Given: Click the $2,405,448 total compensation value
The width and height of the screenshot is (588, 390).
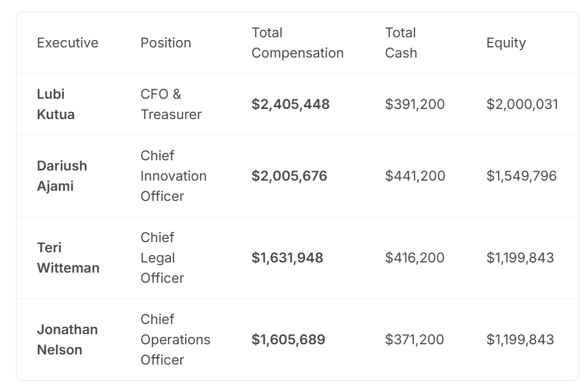Looking at the screenshot, I should pyautogui.click(x=290, y=104).
